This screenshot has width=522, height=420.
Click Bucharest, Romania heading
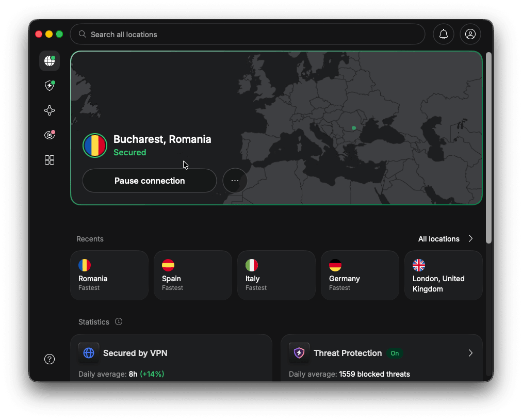tap(162, 139)
